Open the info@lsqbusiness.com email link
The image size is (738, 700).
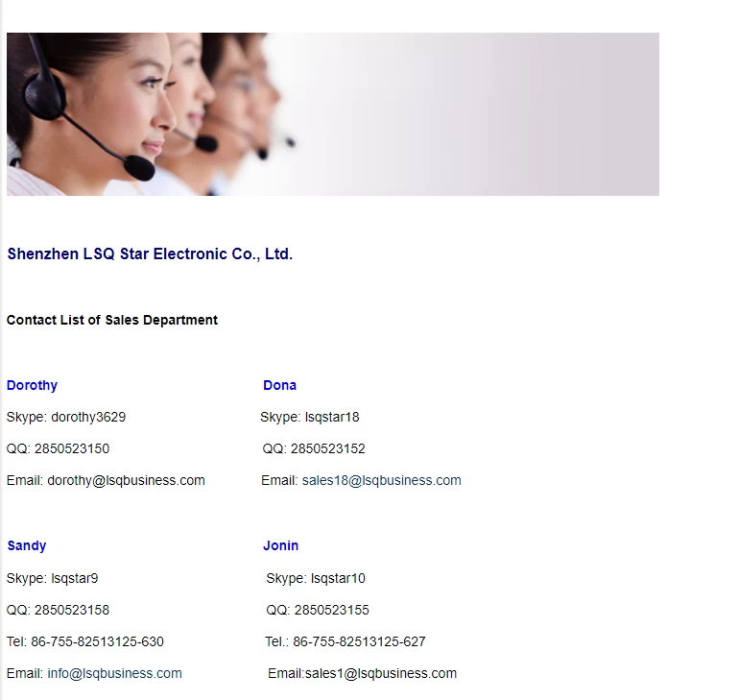pyautogui.click(x=114, y=674)
